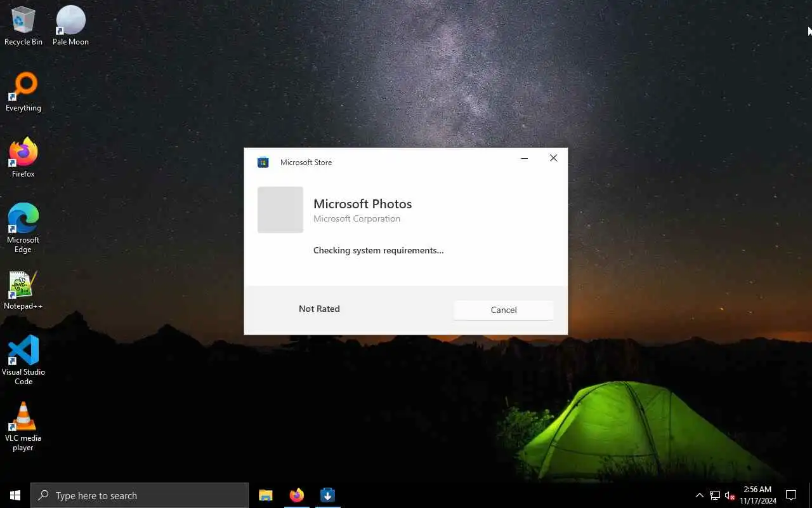
Task: Select the Microsoft Edge desktop shortcut
Action: [23, 229]
